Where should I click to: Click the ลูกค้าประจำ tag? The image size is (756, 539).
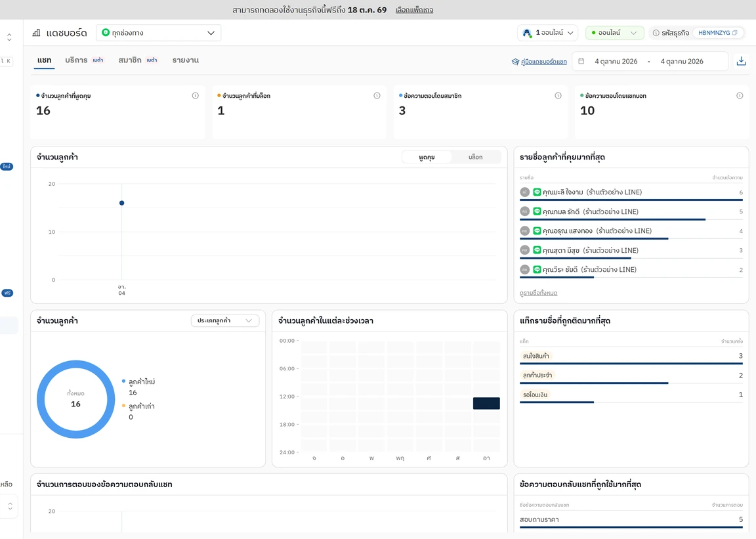click(x=537, y=375)
